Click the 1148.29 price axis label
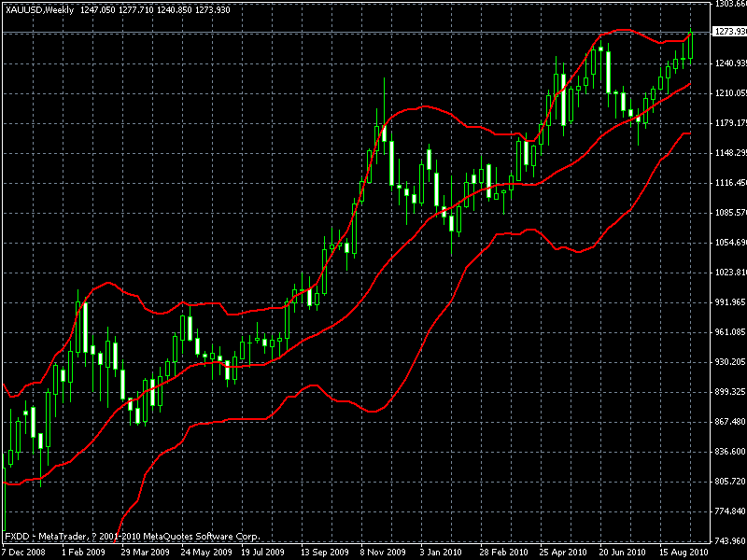 click(x=731, y=153)
